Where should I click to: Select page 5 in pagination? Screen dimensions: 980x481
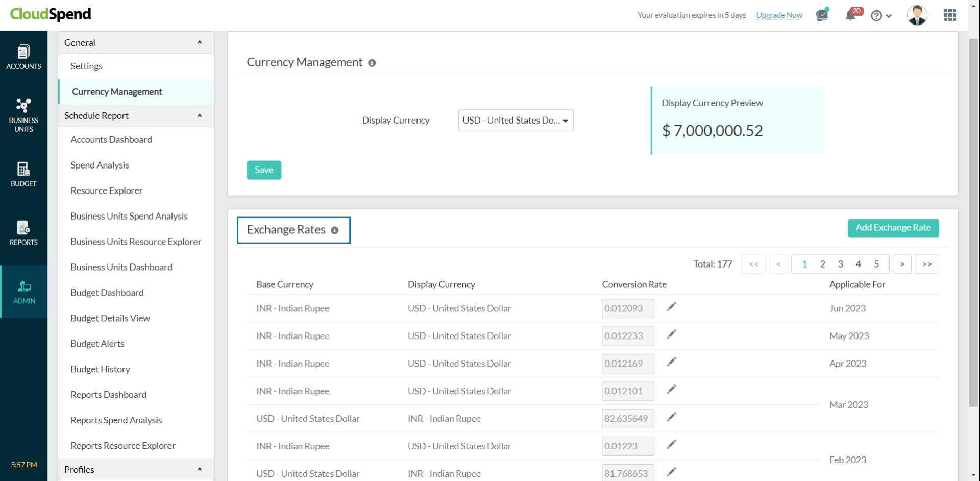(876, 264)
